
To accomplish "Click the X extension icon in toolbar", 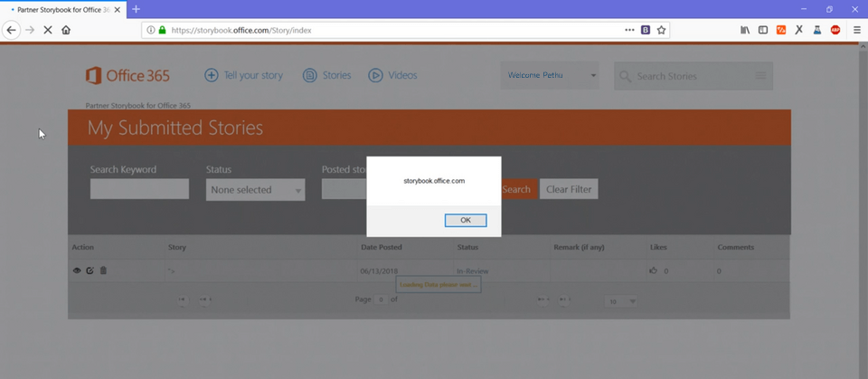I will coord(798,30).
